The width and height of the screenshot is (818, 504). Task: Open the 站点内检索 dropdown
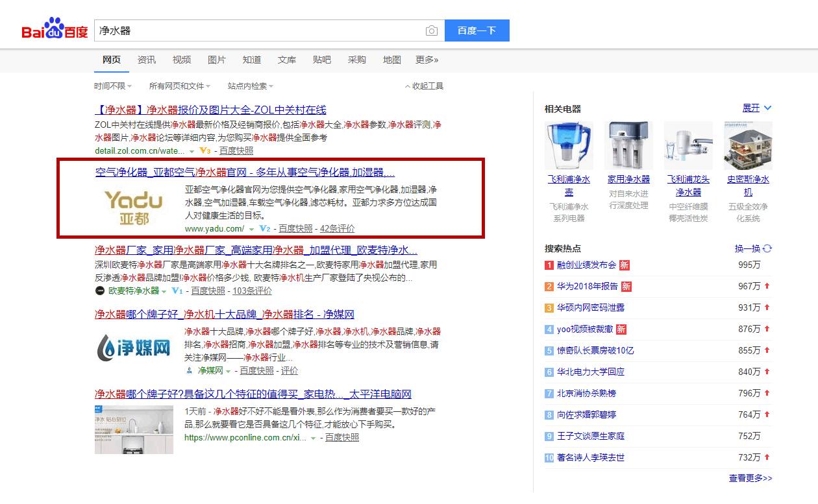pos(251,86)
